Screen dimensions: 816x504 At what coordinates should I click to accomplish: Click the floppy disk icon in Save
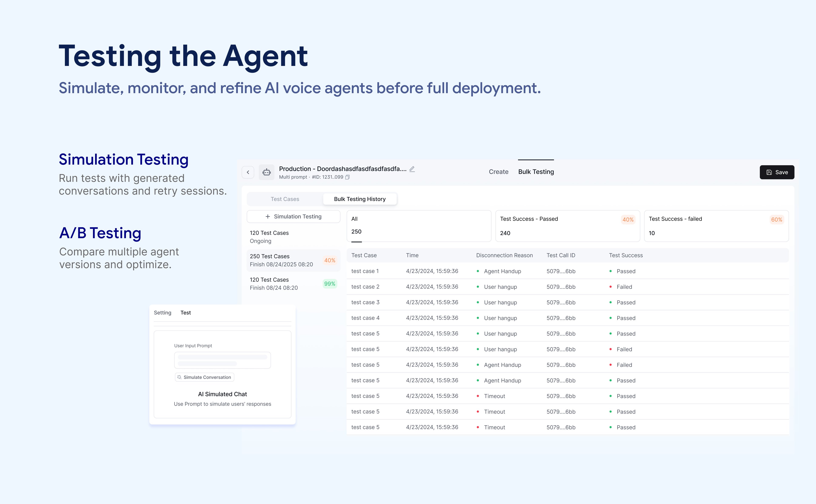[x=769, y=172]
